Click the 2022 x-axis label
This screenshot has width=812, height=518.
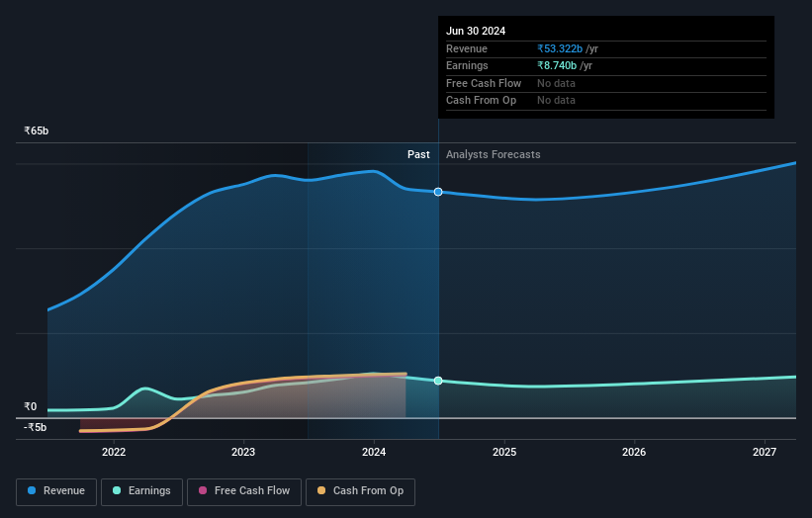(x=114, y=453)
